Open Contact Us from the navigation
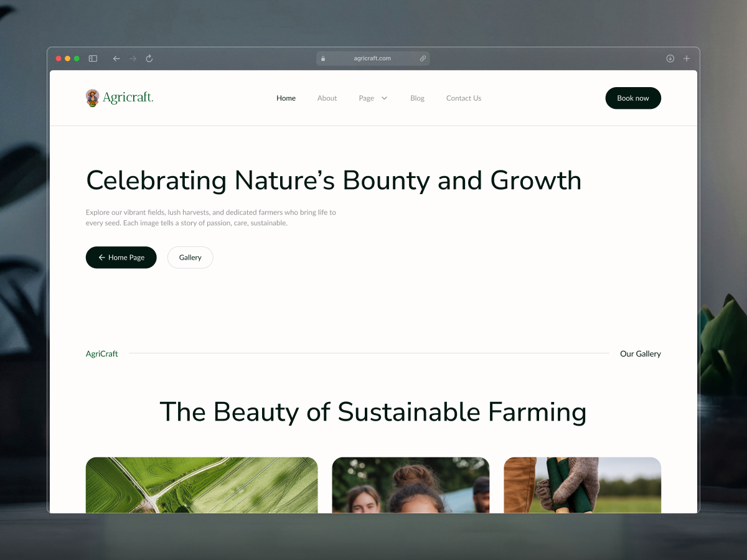This screenshot has width=747, height=560. [x=463, y=98]
